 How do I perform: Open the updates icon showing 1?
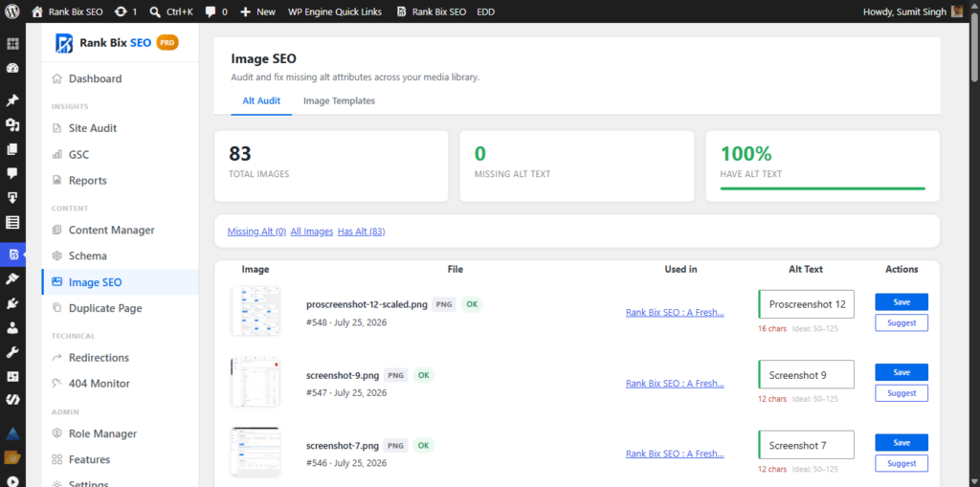pyautogui.click(x=121, y=11)
